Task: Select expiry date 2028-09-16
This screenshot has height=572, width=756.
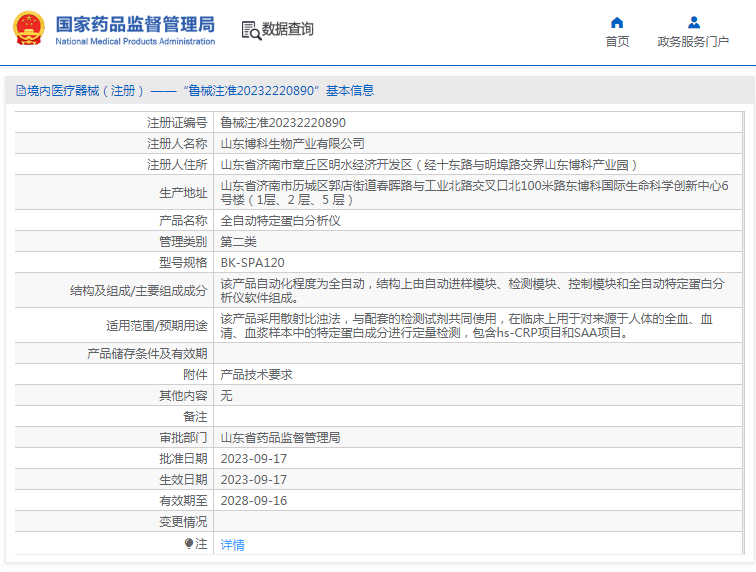Action: pos(254,501)
